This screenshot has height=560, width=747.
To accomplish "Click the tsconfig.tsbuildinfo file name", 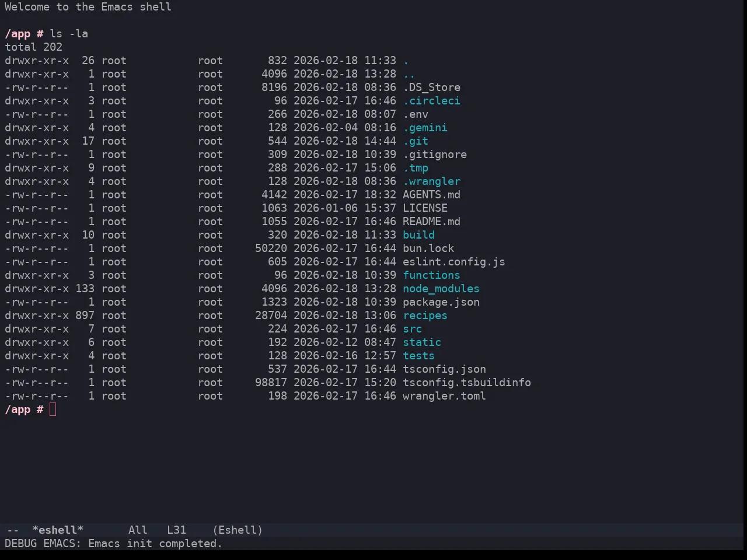I will (467, 383).
